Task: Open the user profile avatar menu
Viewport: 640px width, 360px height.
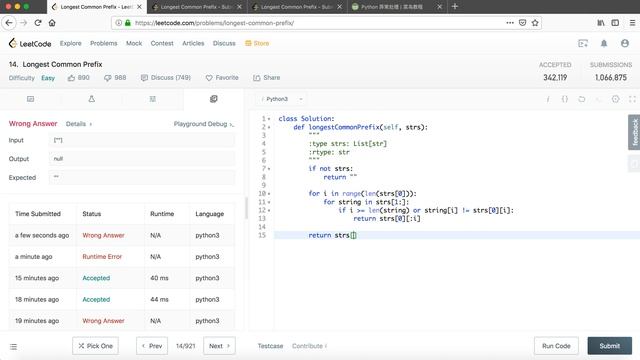Action: point(625,43)
